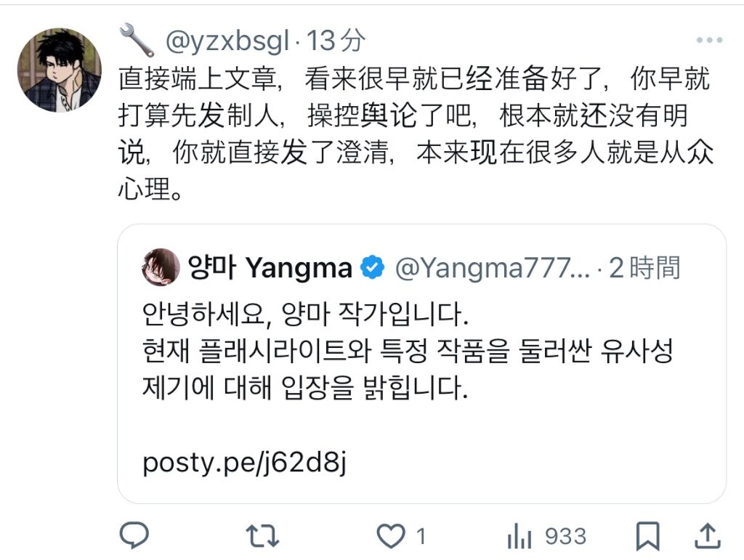Bookmark this post

[x=647, y=536]
